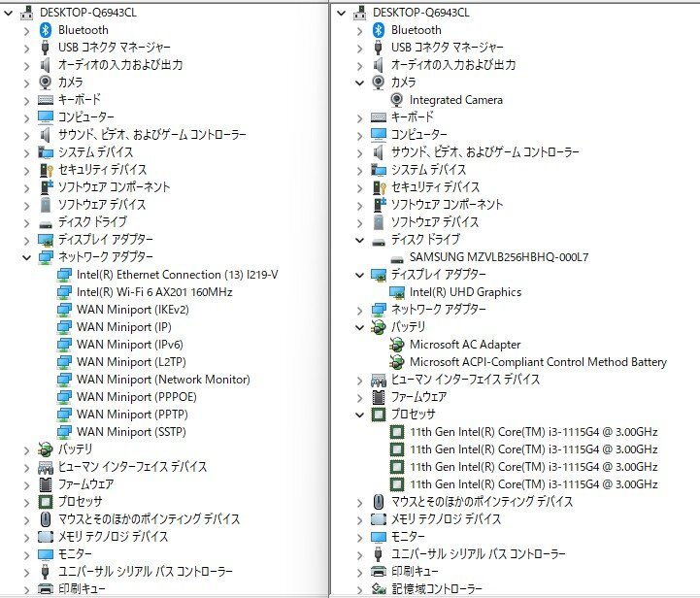This screenshot has height=598, width=700.
Task: Collapse DESKTOP-Q6943CL root in right pane
Action: tap(342, 13)
